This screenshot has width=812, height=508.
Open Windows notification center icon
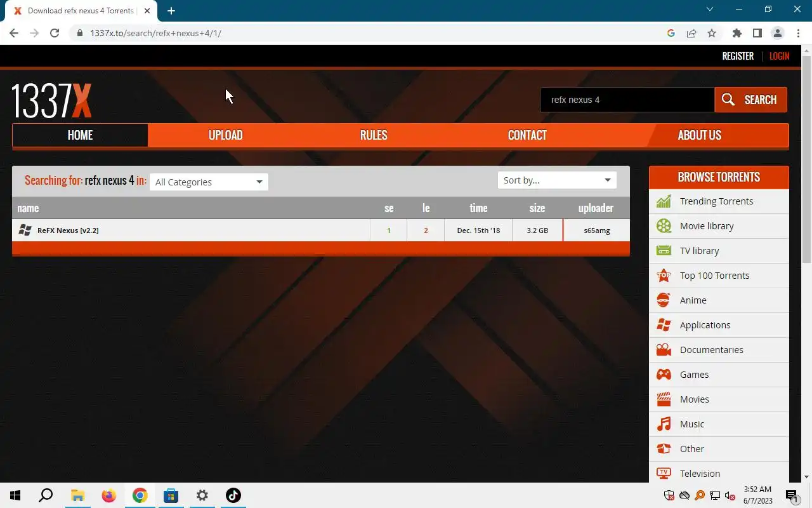coord(792,495)
